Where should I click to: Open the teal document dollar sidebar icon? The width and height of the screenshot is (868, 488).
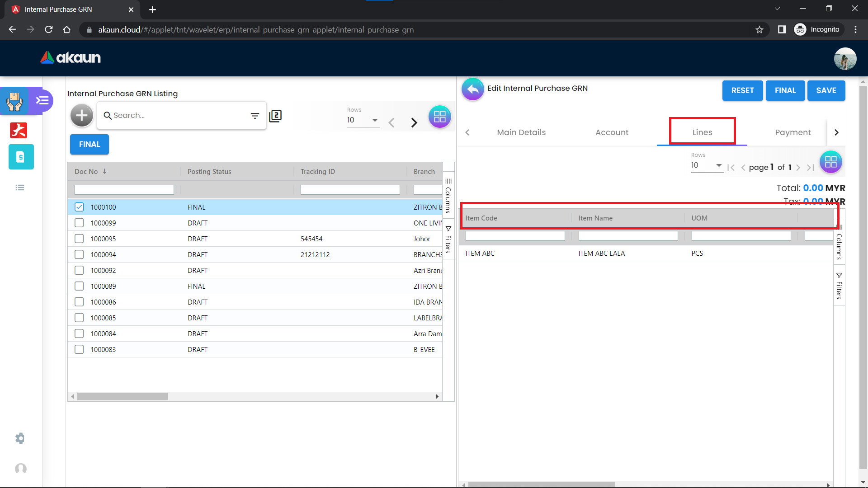(21, 157)
